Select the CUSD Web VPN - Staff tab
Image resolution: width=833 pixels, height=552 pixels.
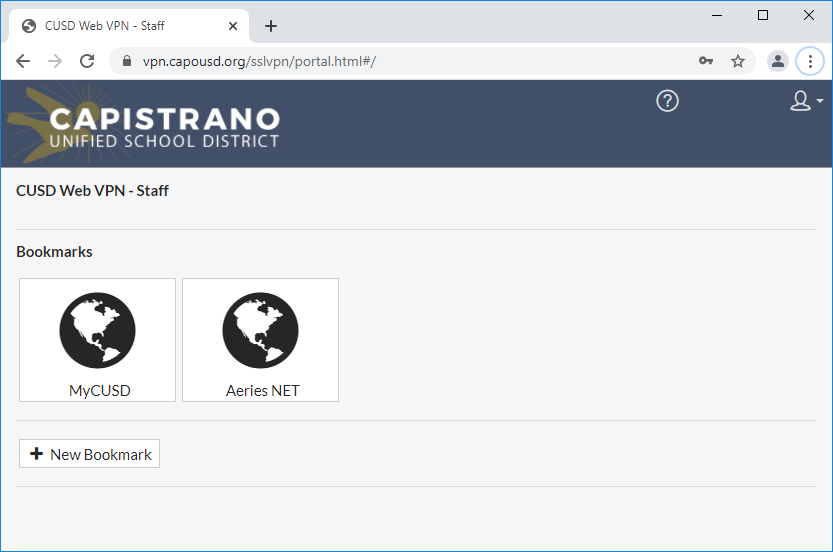[129, 26]
